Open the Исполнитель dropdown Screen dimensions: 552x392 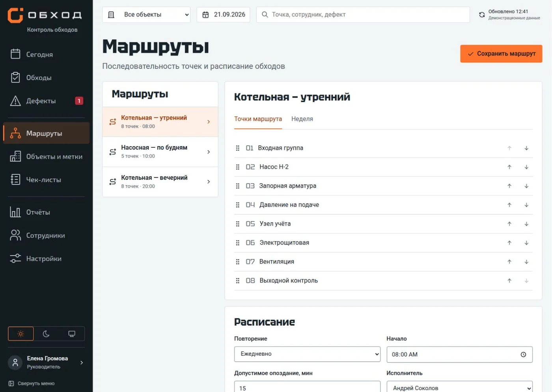[459, 388]
